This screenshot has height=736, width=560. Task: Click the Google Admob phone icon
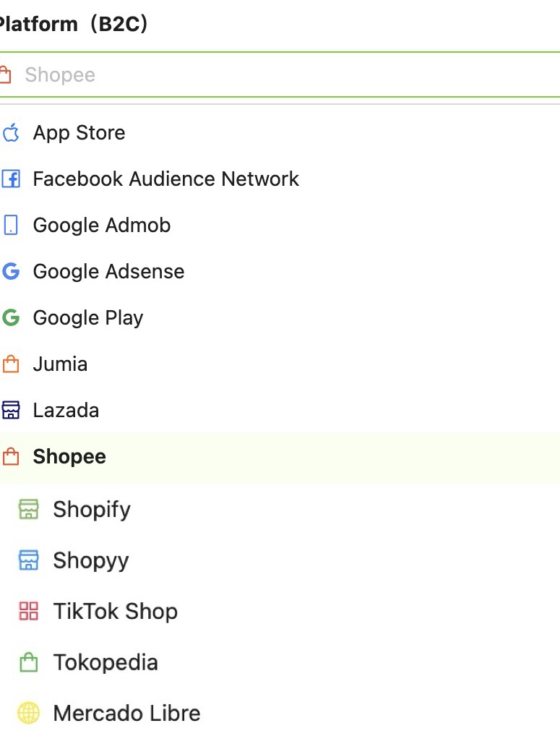point(10,226)
